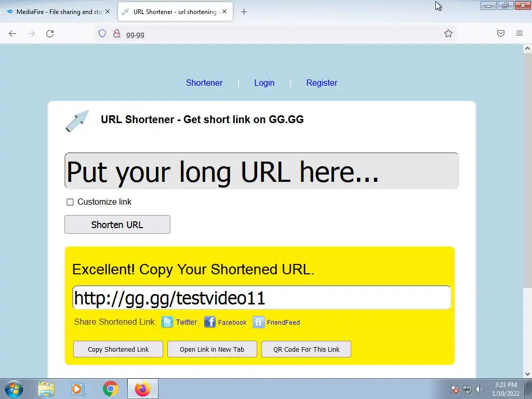Screen dimensions: 532x399
Task: Click the Firefox taskbar icon
Action: pos(142,389)
